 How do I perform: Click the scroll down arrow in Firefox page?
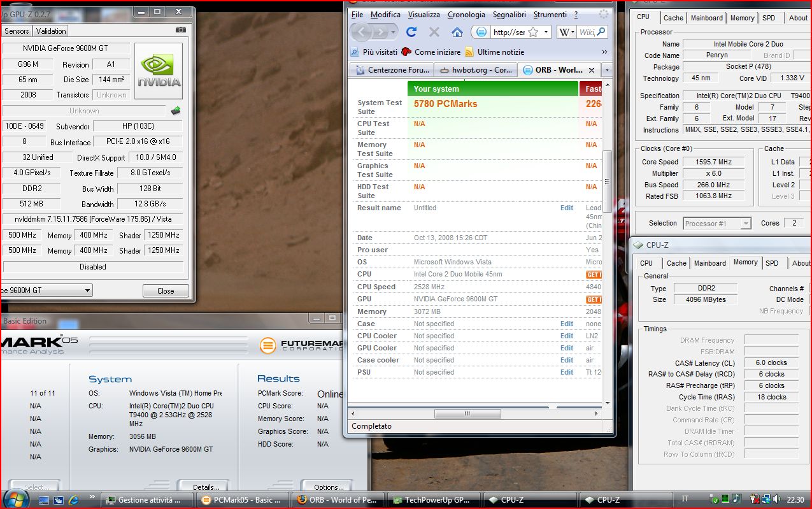(608, 404)
